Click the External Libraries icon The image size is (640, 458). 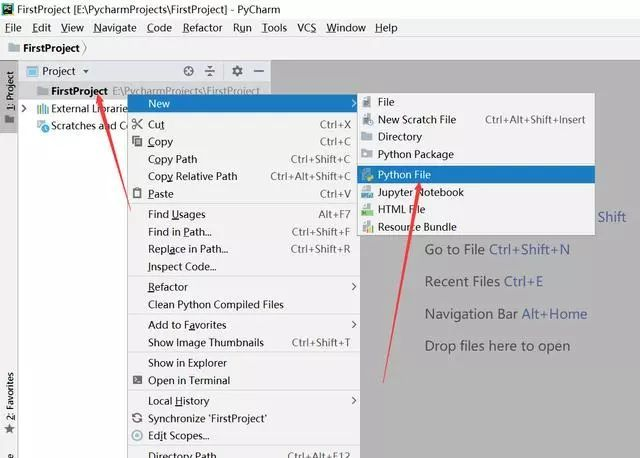pos(42,109)
